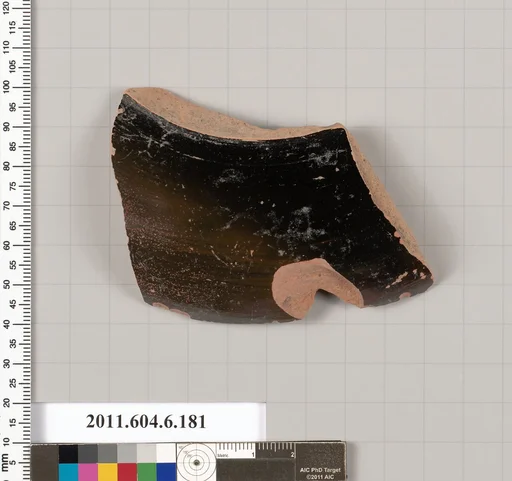Select the red swatch on color target
Viewport: 512px width, 481px height.
(x=127, y=472)
